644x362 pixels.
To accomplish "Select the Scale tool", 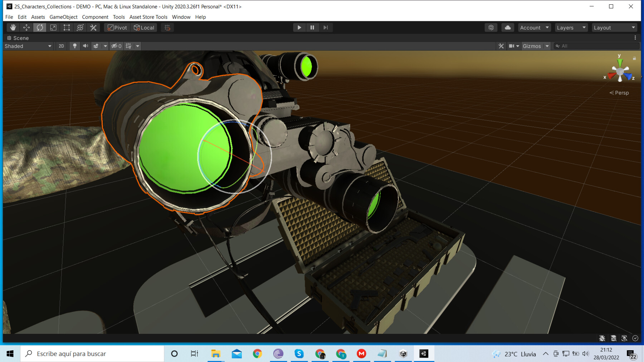I will point(53,28).
